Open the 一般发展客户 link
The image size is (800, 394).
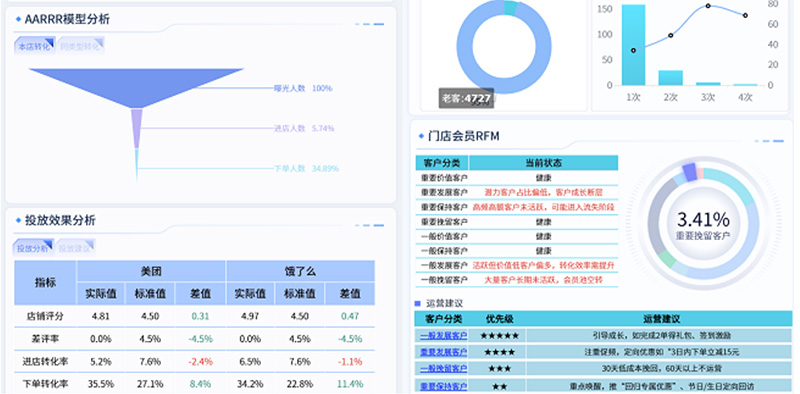coord(443,336)
